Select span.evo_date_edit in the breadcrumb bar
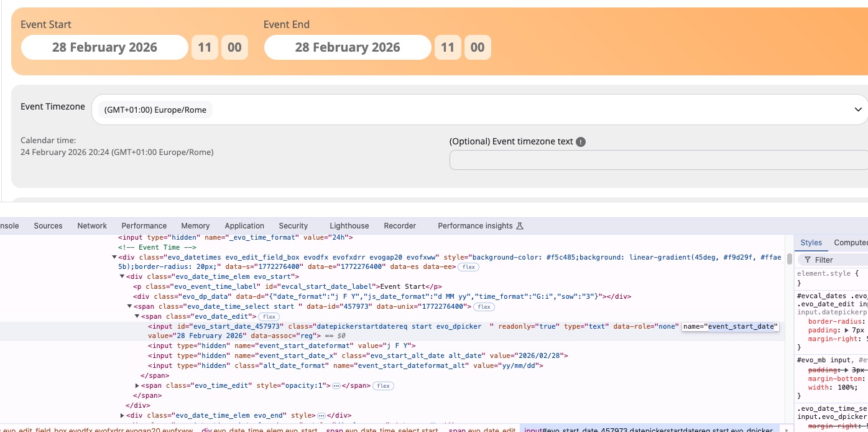The image size is (868, 432). pos(482,429)
